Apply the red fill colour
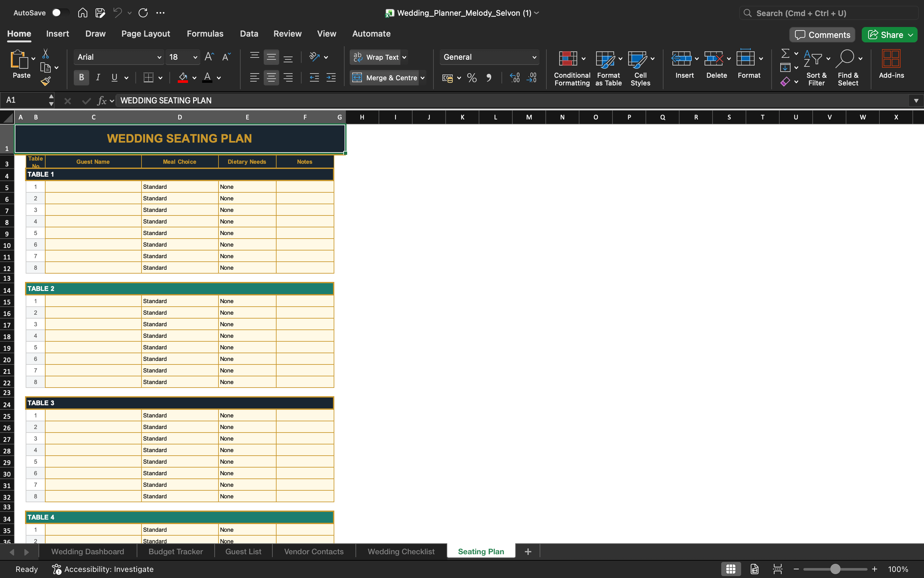 coord(183,78)
